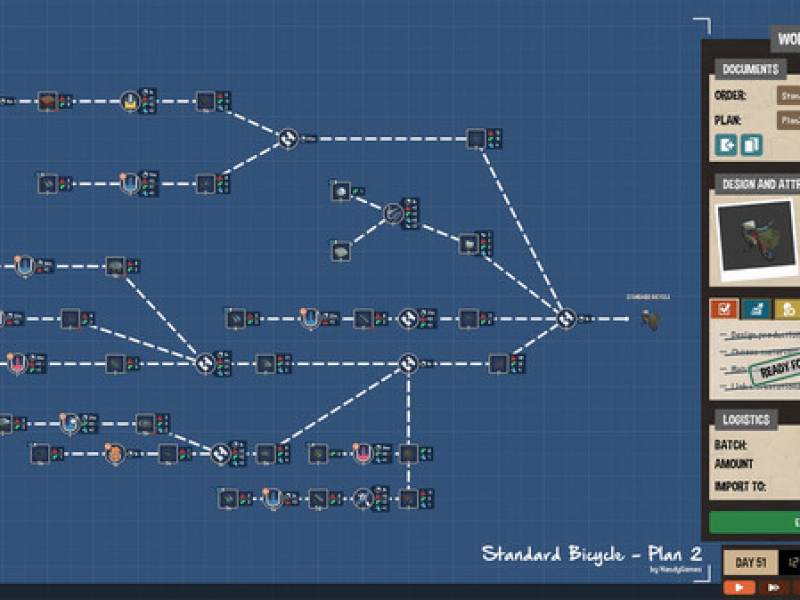Select the assembly node merging top two rows
The image size is (800, 600).
(288, 138)
